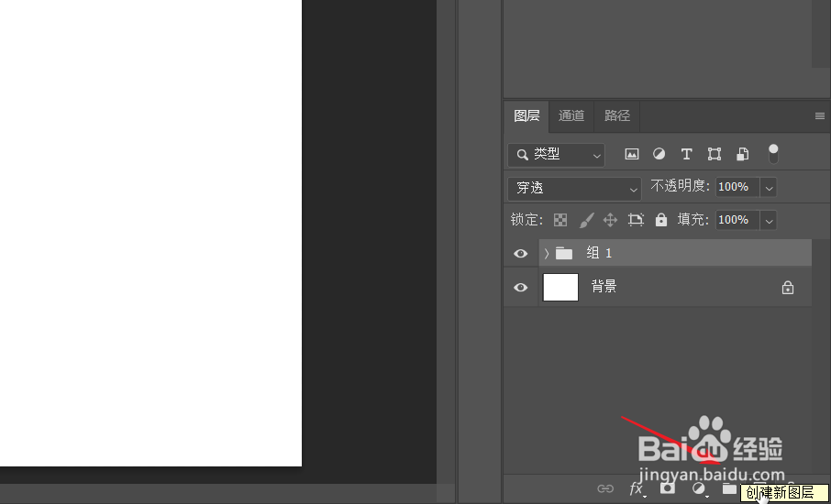Open the Layers panel options menu
This screenshot has height=504, width=831.
[819, 116]
